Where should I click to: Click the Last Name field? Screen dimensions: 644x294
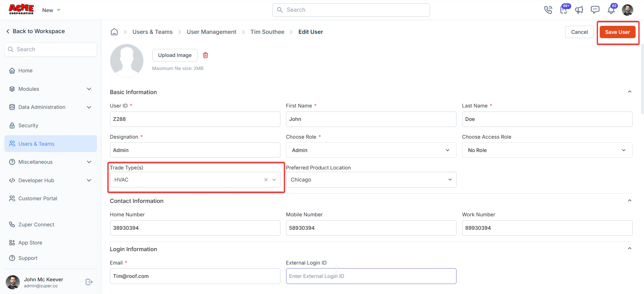(547, 119)
